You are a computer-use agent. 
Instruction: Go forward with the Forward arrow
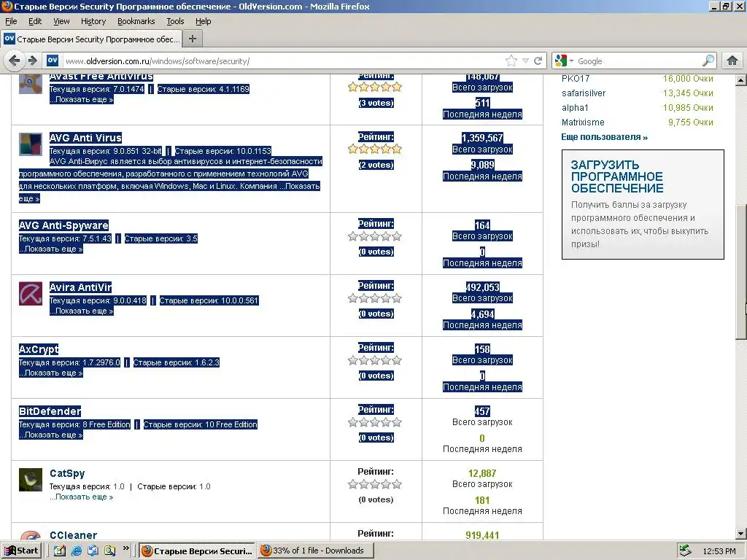[x=32, y=61]
